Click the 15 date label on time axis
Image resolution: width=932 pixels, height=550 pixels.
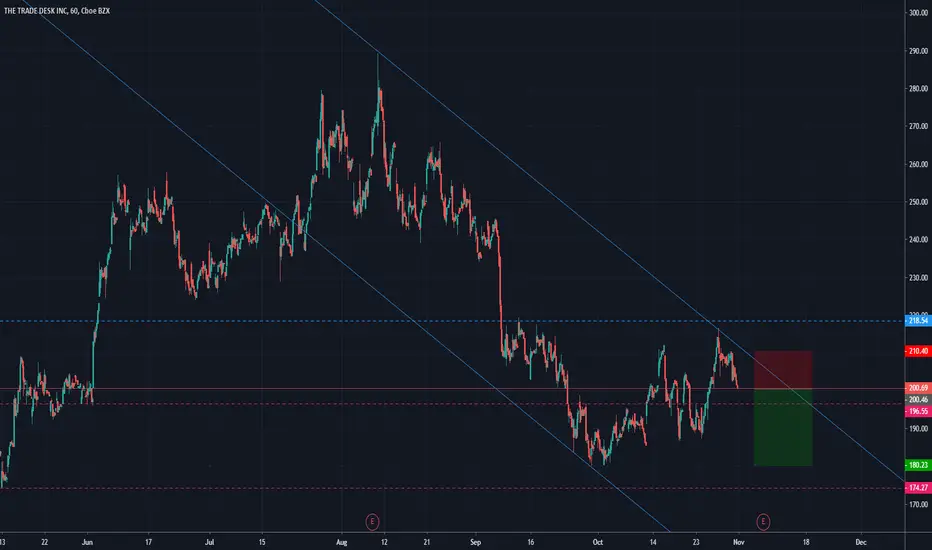point(262,542)
